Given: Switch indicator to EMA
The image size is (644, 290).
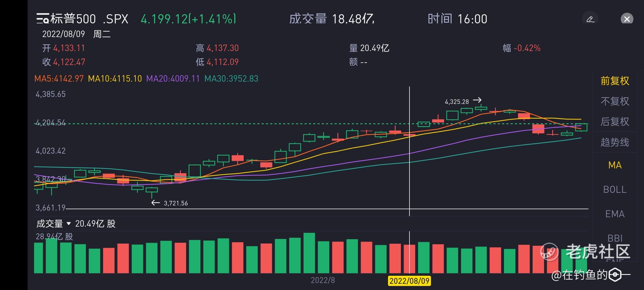Looking at the screenshot, I should click(615, 214).
